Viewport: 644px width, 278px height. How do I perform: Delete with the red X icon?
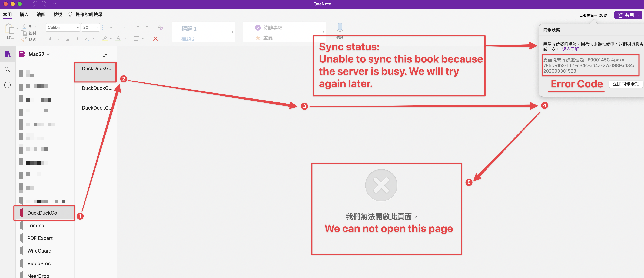point(155,38)
